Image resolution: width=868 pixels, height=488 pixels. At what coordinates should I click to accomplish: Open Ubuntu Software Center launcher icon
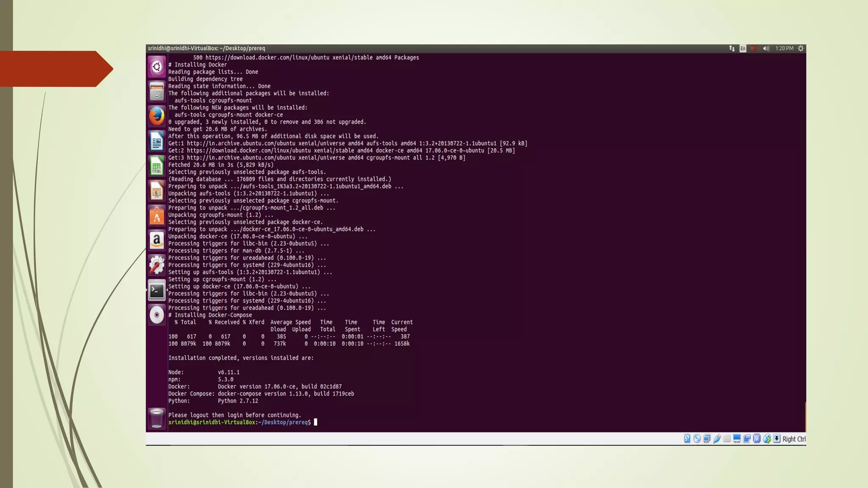(157, 216)
